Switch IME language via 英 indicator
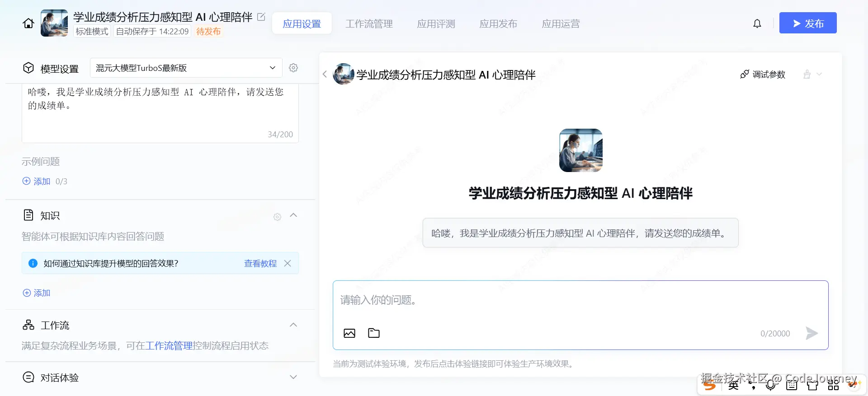 pos(733,385)
